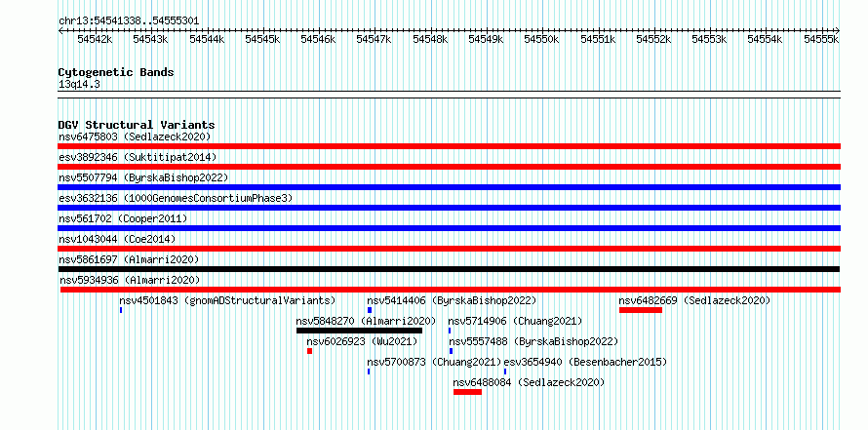
Task: Click nsv6482669 (Sedlazeck2020) label
Action: click(x=694, y=300)
